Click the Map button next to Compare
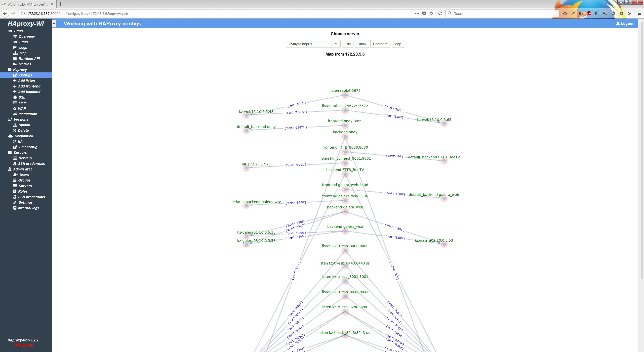Screen dimensions: 644x352 coord(397,44)
